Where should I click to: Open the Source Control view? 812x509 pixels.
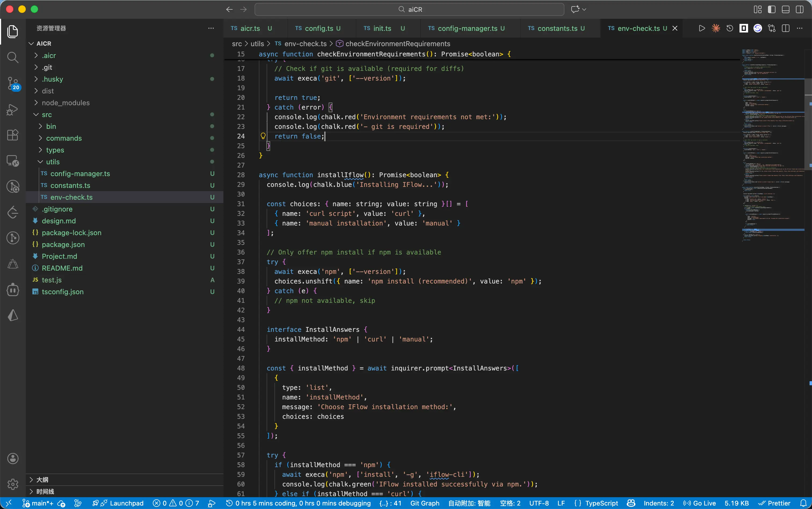coord(13,83)
